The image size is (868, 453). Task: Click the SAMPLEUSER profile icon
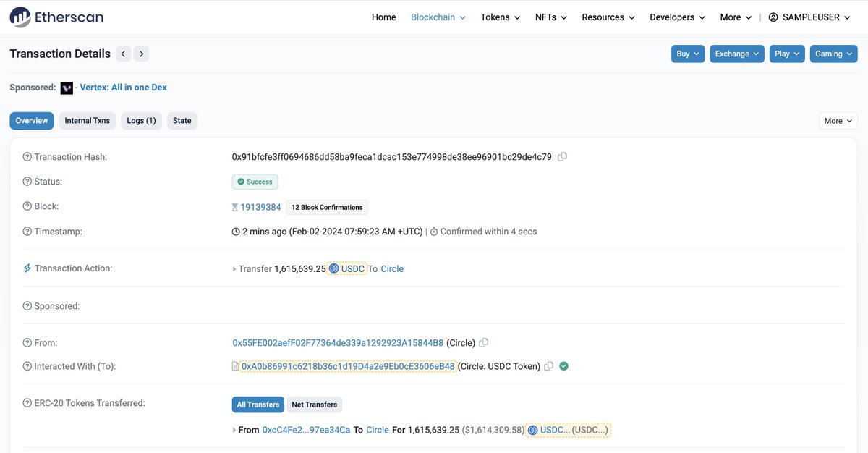(x=773, y=17)
